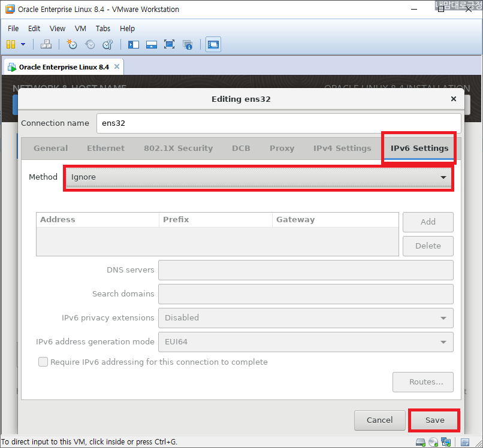Open IPv6 address generation mode dropdown
The image size is (483, 448).
tap(306, 342)
